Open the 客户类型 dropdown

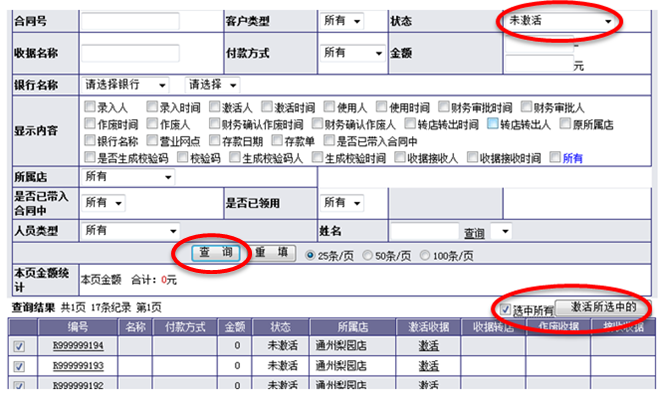click(342, 21)
